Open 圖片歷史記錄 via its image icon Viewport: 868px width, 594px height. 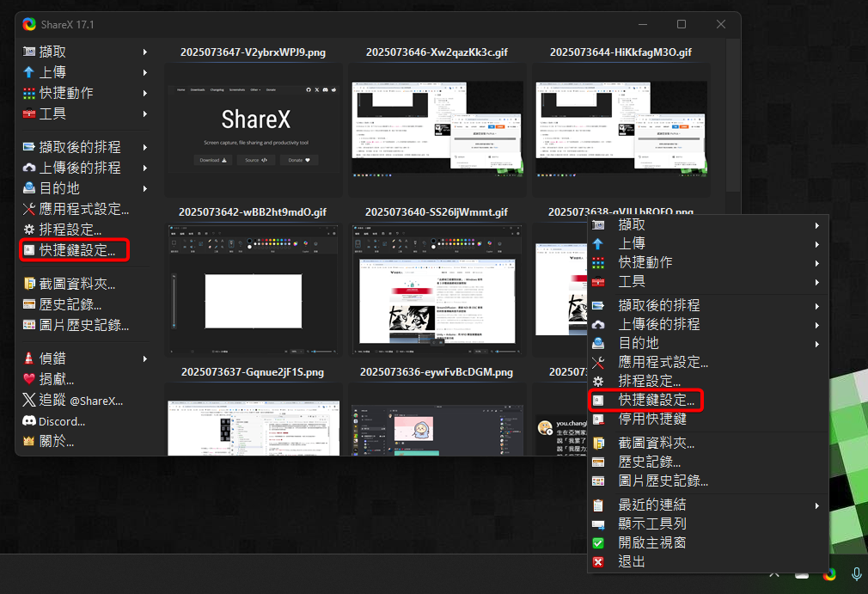pos(28,322)
